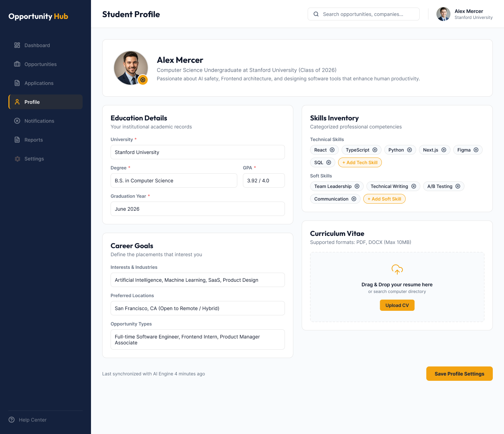Open the Alex Mercer account avatar in header
Screen dimensions: 504x434
[443, 14]
